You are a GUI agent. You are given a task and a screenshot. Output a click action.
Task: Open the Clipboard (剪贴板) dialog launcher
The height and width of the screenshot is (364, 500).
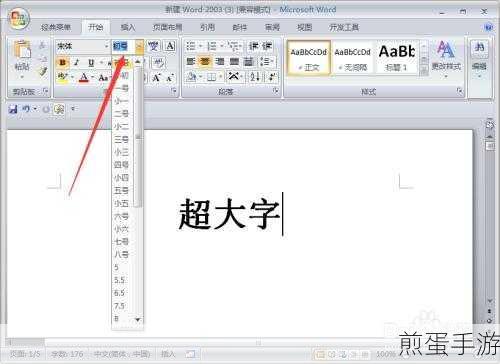[x=46, y=91]
